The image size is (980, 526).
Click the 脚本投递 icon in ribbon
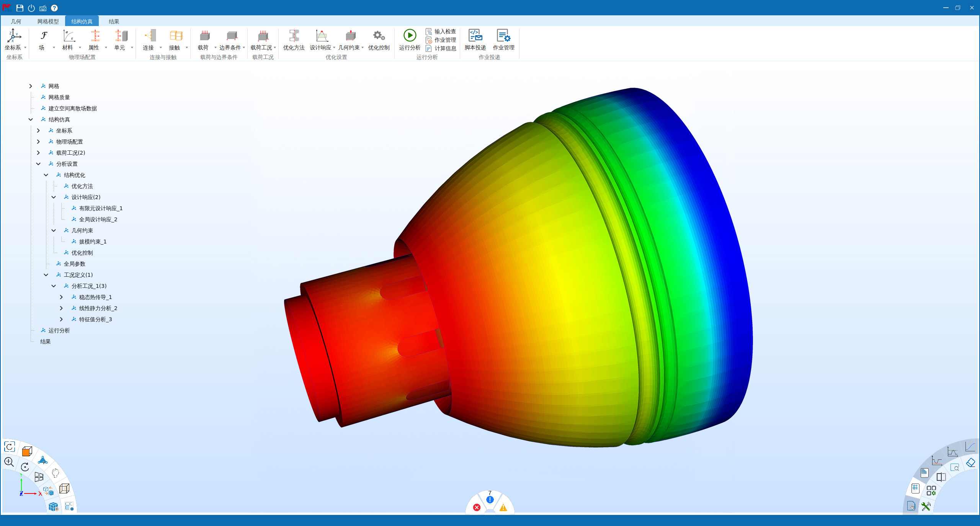tap(475, 36)
